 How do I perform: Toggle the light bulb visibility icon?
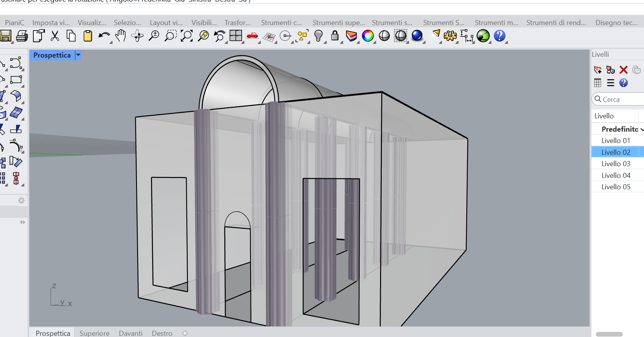click(318, 36)
